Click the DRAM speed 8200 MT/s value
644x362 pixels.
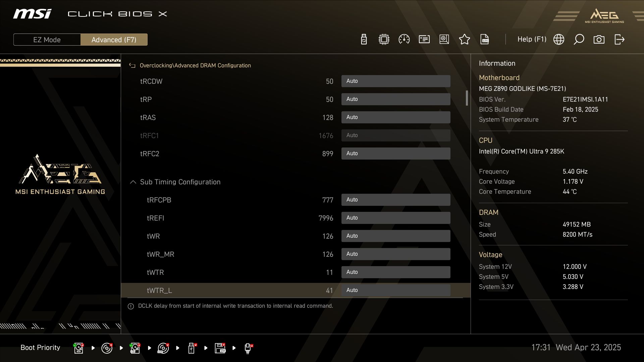577,235
